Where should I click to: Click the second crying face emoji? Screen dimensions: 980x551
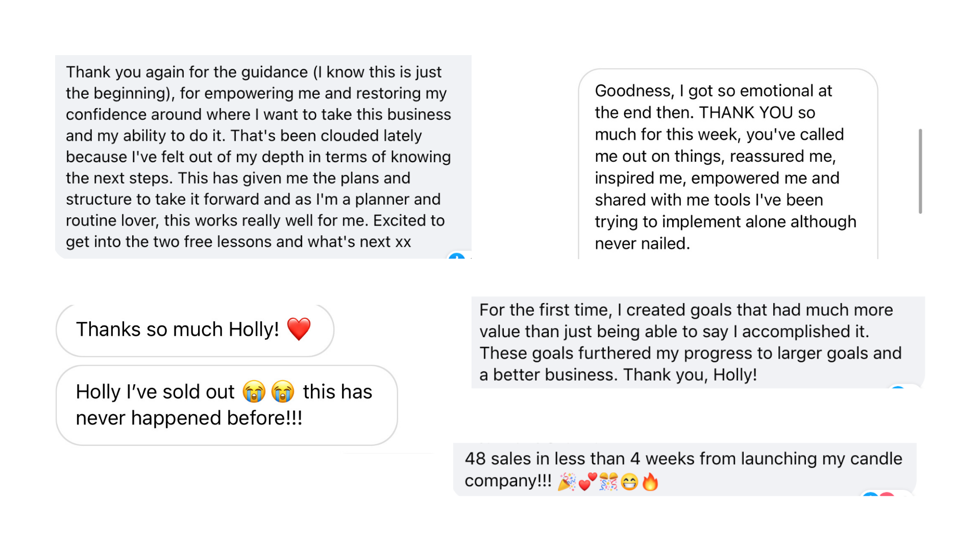point(283,392)
